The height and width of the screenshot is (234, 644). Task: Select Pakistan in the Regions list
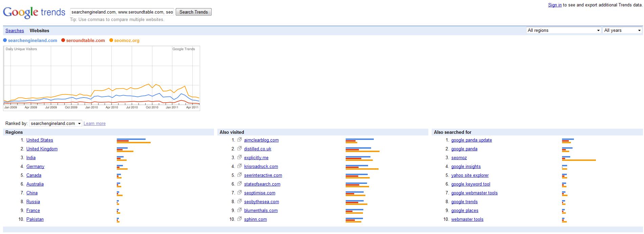pyautogui.click(x=35, y=219)
